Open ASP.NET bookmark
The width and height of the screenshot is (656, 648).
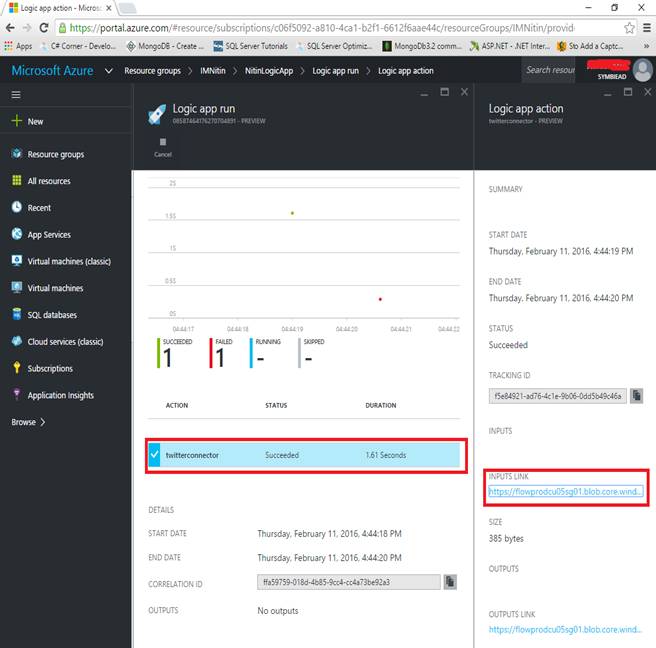pyautogui.click(x=510, y=46)
